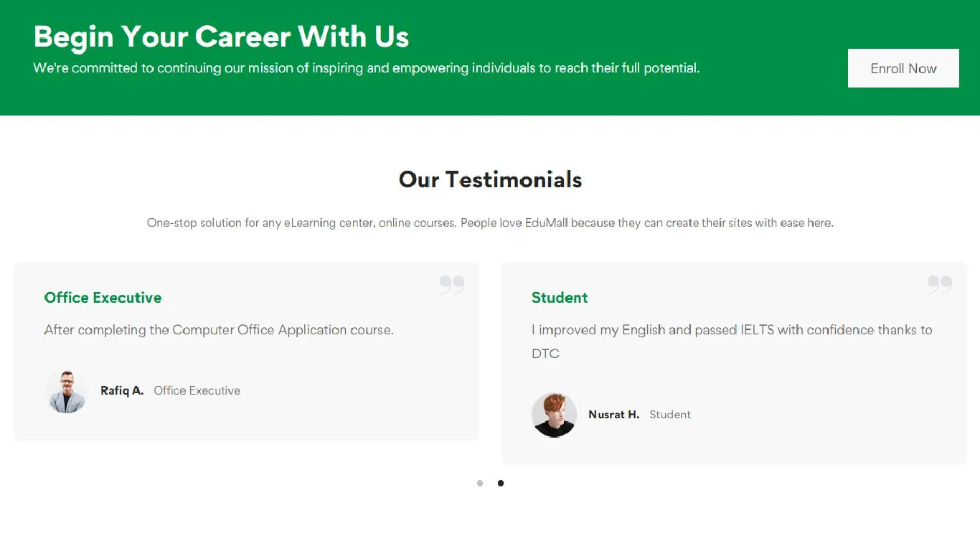Click Office Executive role label beside Rafiq A.

pos(197,391)
